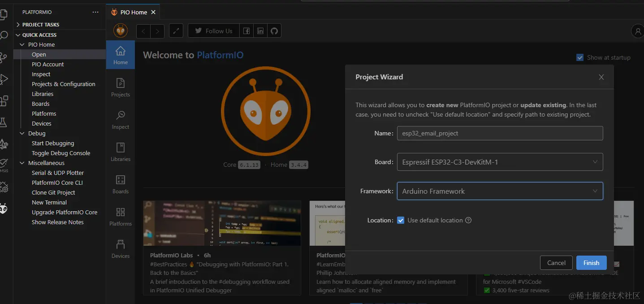Viewport: 644px width, 304px height.
Task: Select the PlatformIO alien icon in the activity bar
Action: click(x=3, y=208)
